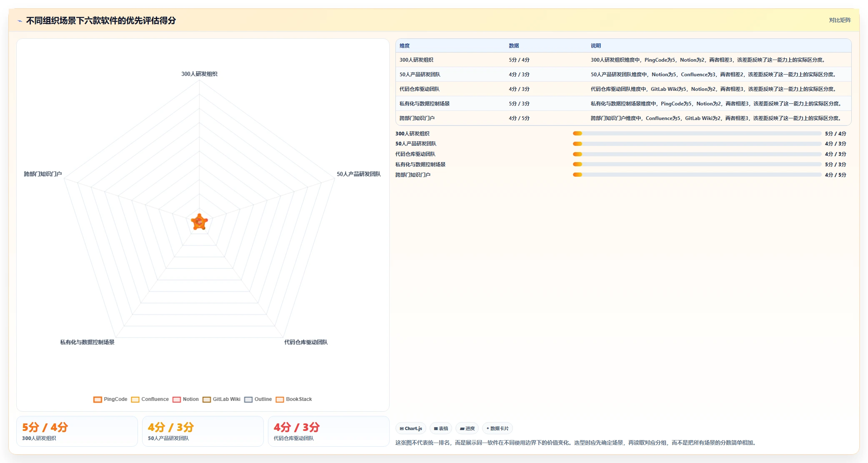Click description of 私有化与数据控制场景维度
This screenshot has height=463, width=868.
click(717, 104)
